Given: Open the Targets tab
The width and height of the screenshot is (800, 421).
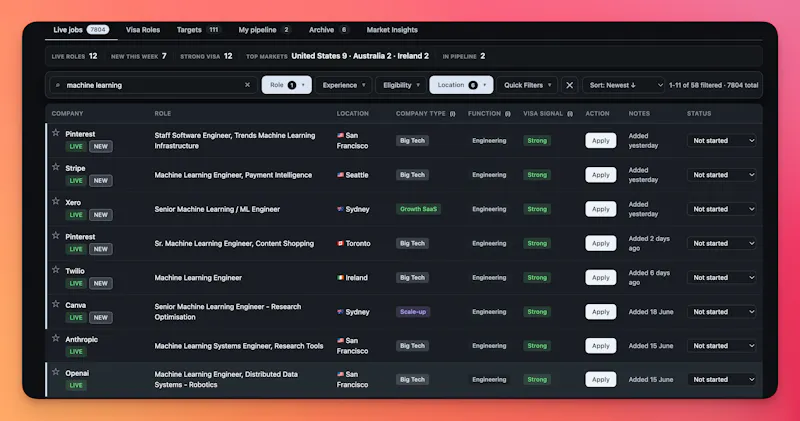Looking at the screenshot, I should click(198, 30).
